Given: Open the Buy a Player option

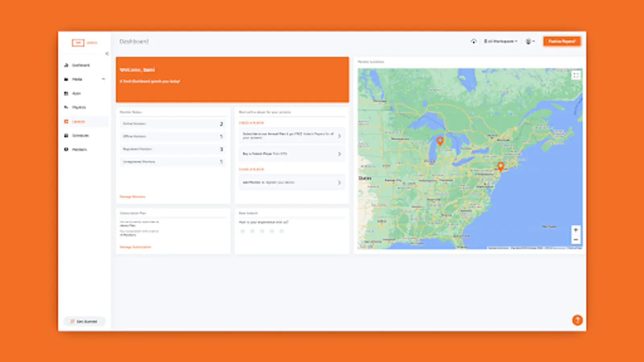Looking at the screenshot, I should (x=292, y=154).
